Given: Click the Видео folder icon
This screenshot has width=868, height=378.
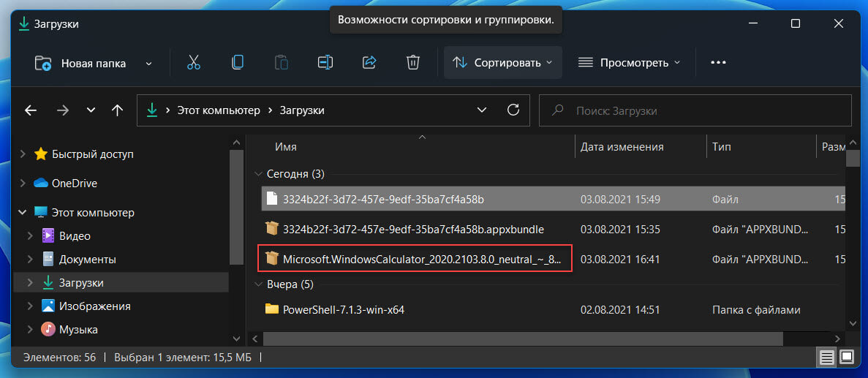Looking at the screenshot, I should coord(48,235).
